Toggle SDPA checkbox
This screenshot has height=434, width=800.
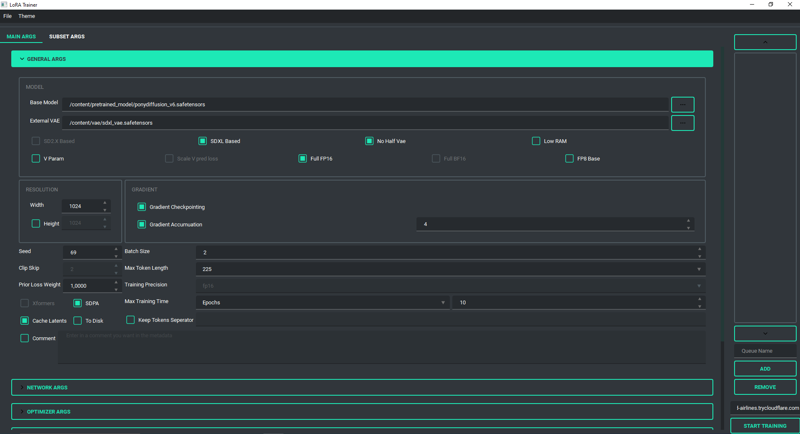(77, 303)
